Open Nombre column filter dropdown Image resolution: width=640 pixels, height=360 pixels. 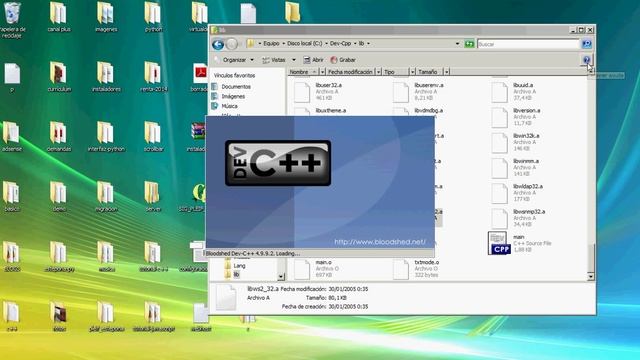click(322, 72)
